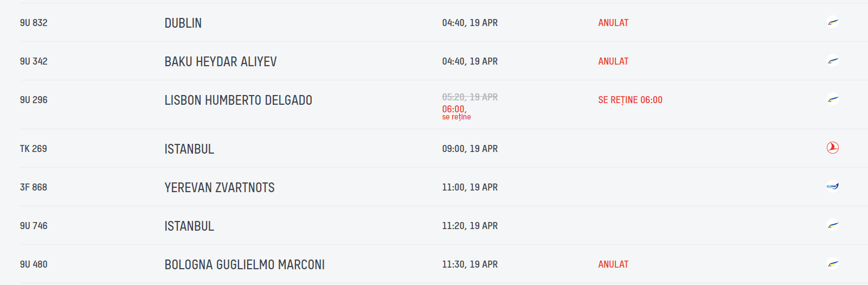Click the ANULAT status for Dublin flight
Image resolution: width=868 pixels, height=285 pixels.
click(x=613, y=23)
